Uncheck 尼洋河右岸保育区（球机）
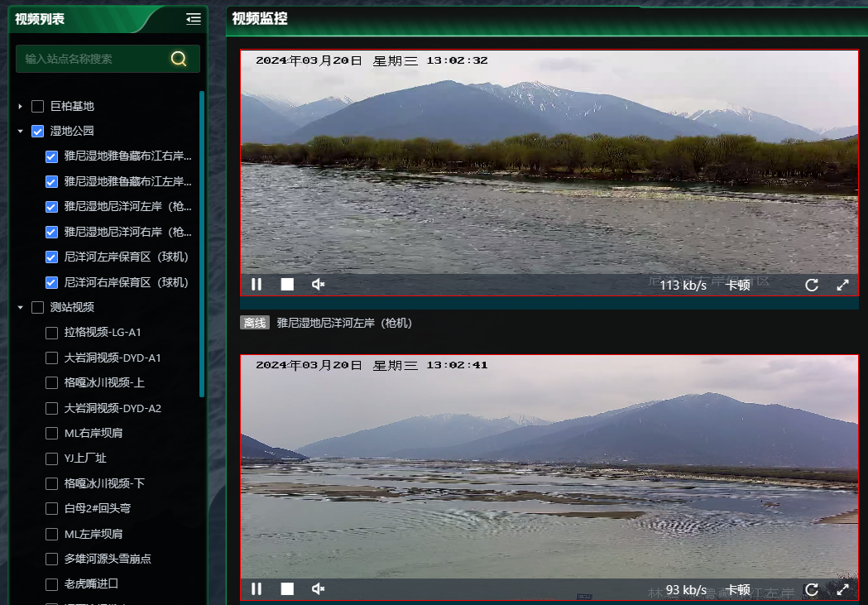The image size is (868, 605). click(50, 281)
